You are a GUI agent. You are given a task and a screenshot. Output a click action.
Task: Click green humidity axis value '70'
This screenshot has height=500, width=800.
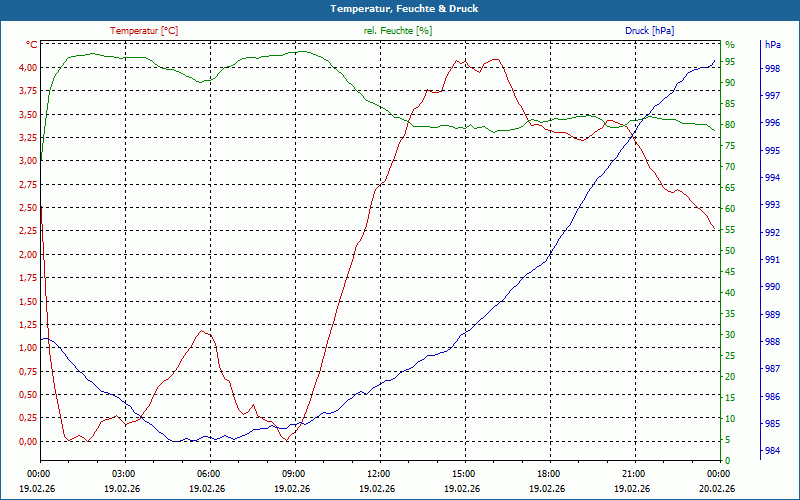coord(730,167)
